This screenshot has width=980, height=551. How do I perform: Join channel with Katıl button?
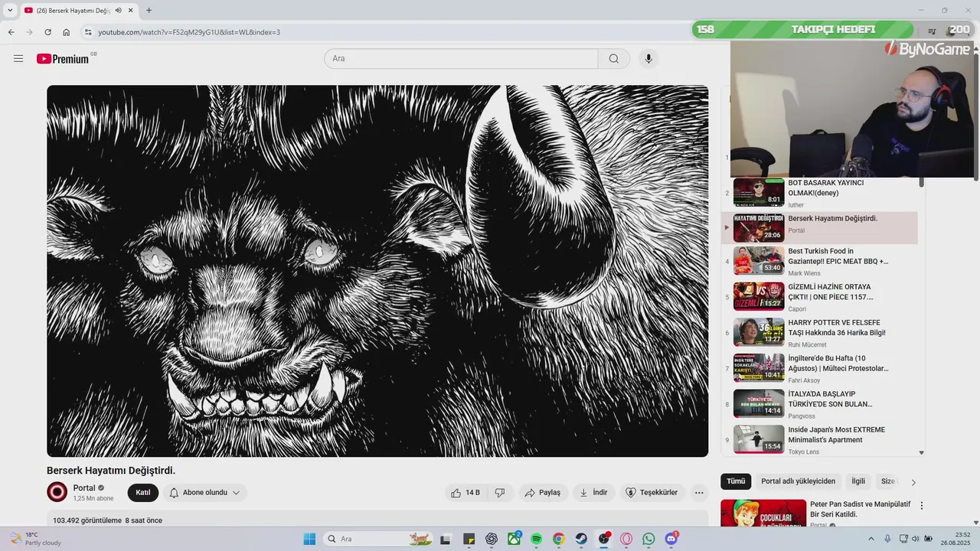143,493
